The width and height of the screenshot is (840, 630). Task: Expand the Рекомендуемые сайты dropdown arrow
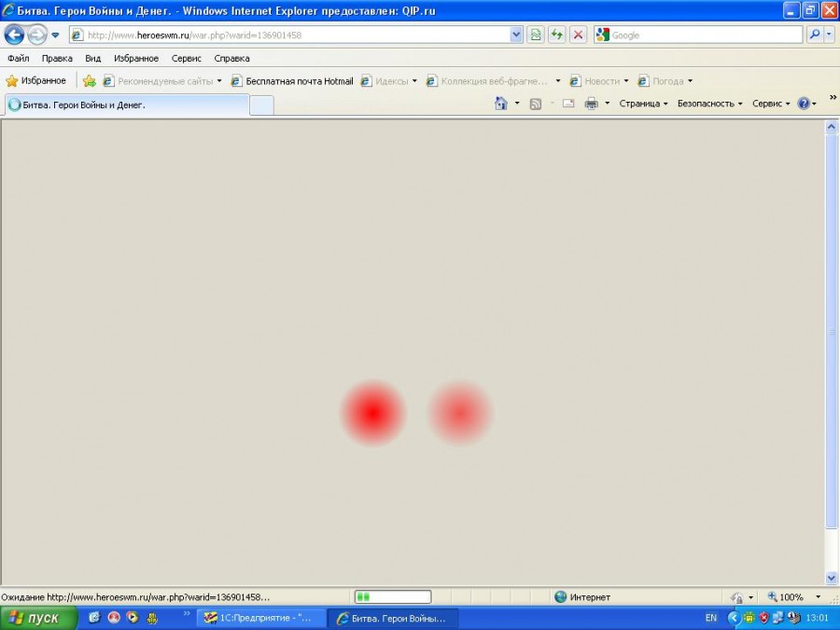(219, 81)
